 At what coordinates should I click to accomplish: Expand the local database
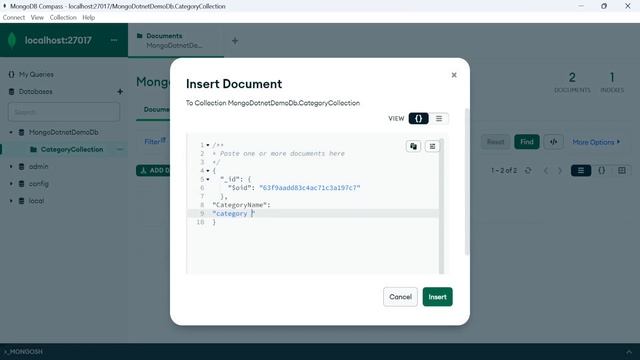point(11,201)
